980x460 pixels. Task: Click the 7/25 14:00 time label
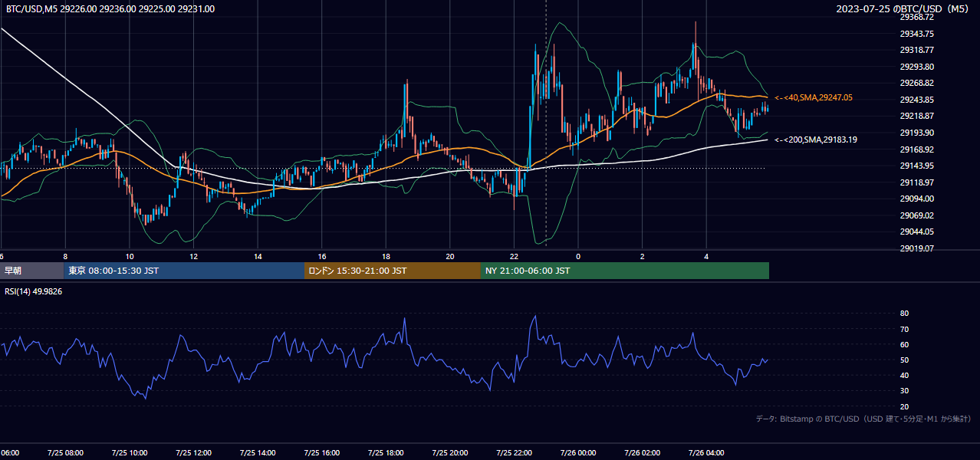point(257,453)
